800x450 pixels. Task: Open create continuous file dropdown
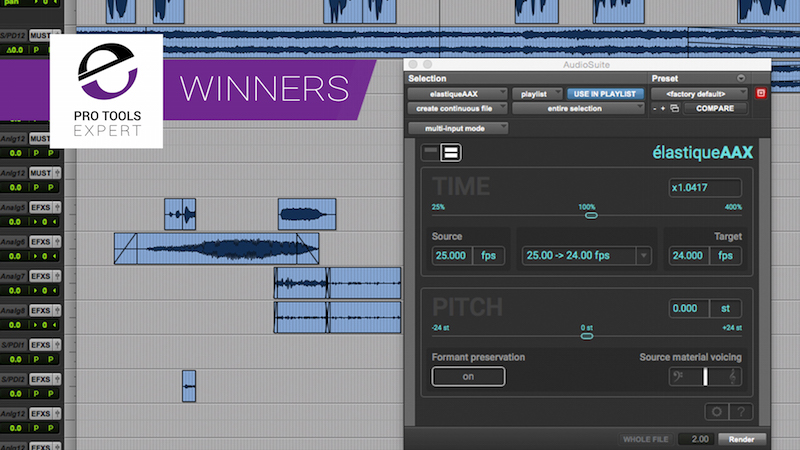(457, 108)
